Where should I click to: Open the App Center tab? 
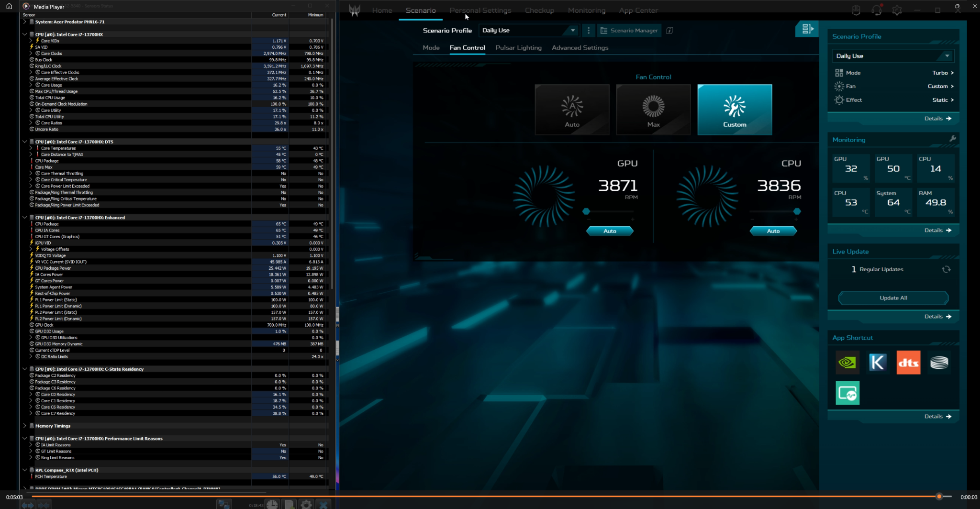638,11
